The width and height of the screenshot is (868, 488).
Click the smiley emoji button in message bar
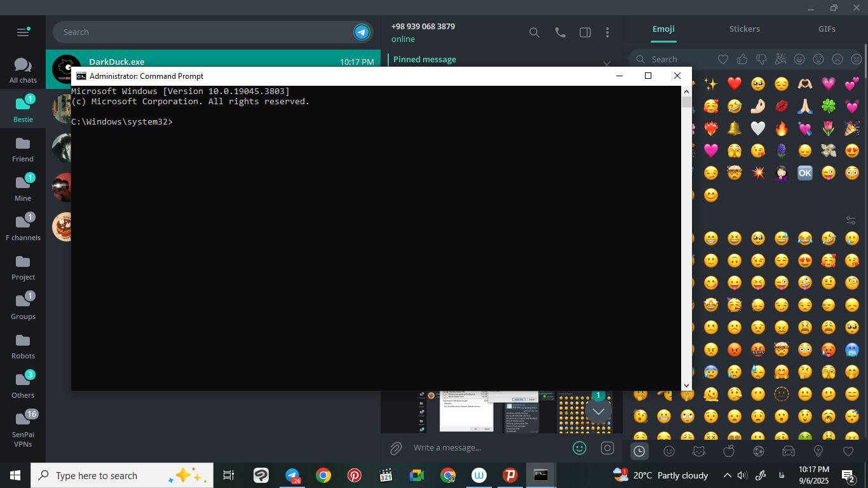pyautogui.click(x=580, y=448)
